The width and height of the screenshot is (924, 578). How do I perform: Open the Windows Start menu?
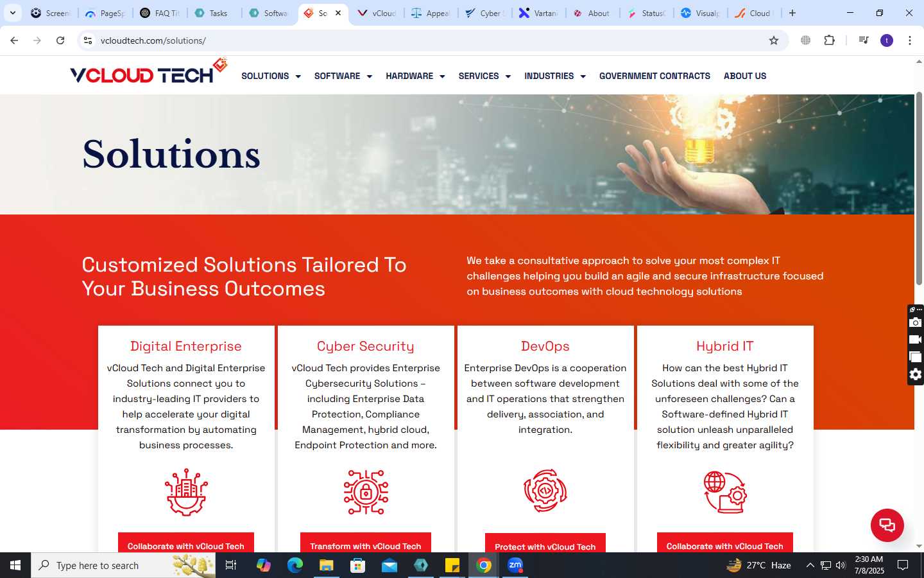(15, 565)
